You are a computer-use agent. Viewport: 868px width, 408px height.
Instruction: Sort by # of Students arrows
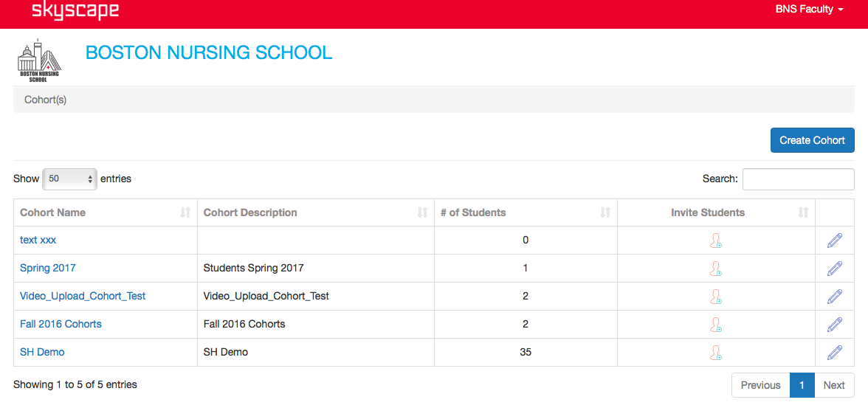click(605, 212)
